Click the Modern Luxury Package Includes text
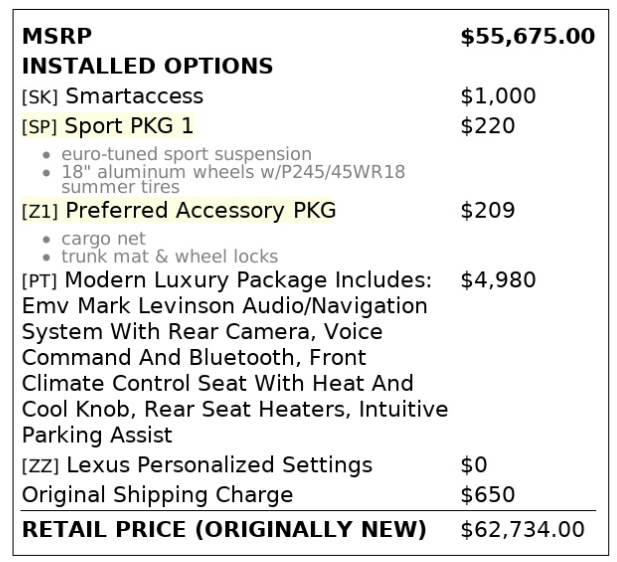The image size is (617, 562). pos(248,280)
